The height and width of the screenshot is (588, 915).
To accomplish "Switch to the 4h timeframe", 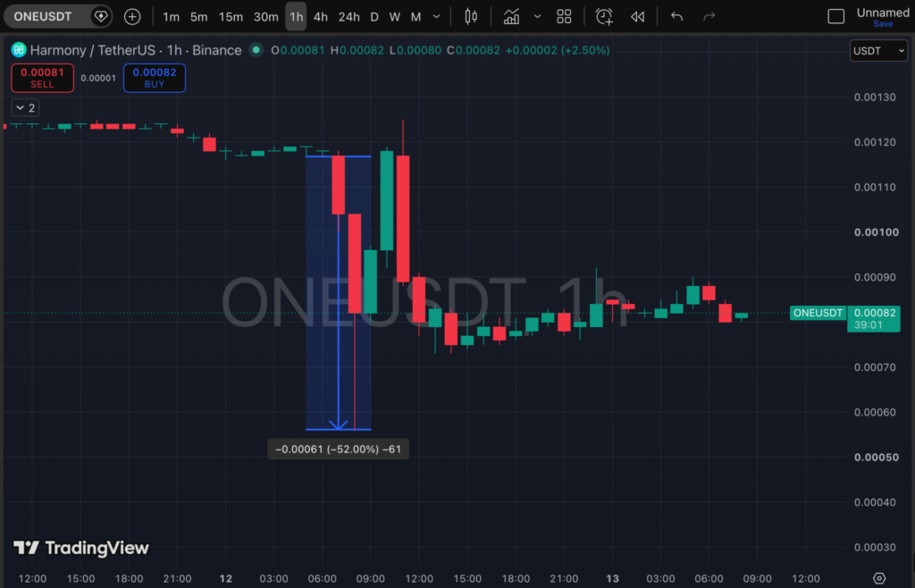I will [321, 17].
